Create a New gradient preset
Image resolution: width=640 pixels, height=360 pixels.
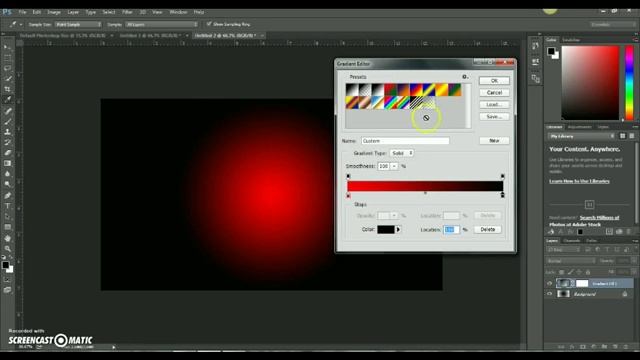tap(494, 140)
